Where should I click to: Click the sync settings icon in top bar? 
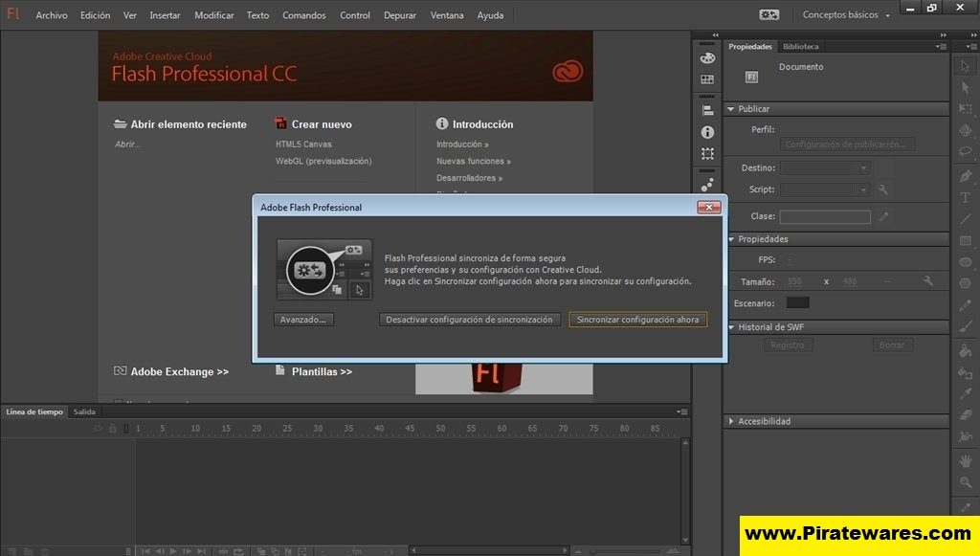pyautogui.click(x=768, y=14)
